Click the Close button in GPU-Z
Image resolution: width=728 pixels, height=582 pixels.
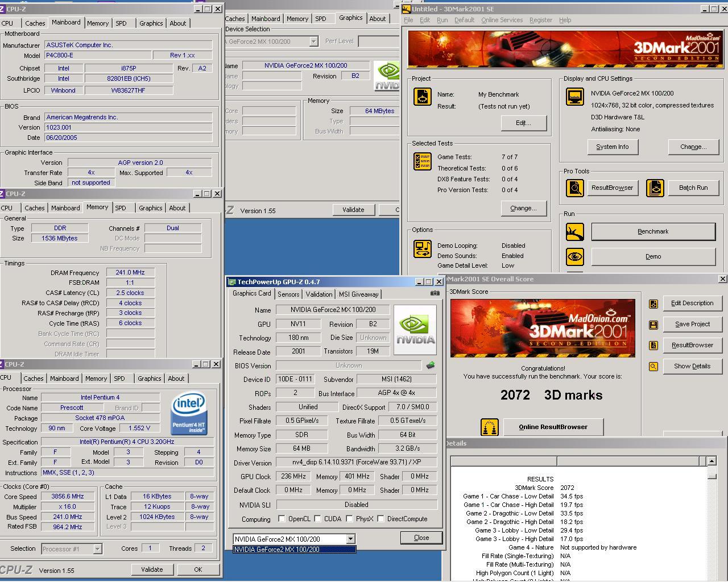[x=421, y=538]
